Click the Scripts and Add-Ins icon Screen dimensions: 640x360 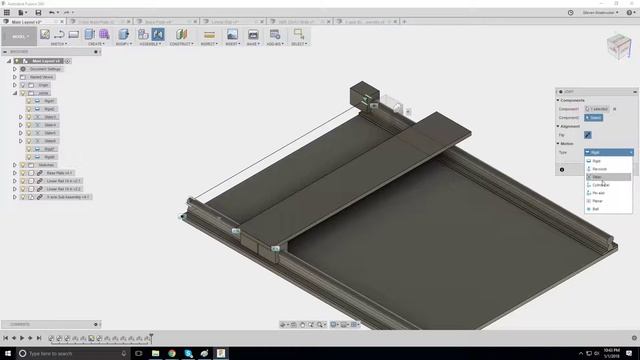pyautogui.click(x=275, y=34)
